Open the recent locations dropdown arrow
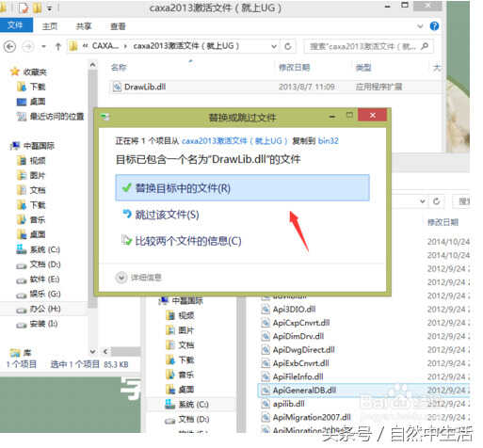 pos(43,47)
